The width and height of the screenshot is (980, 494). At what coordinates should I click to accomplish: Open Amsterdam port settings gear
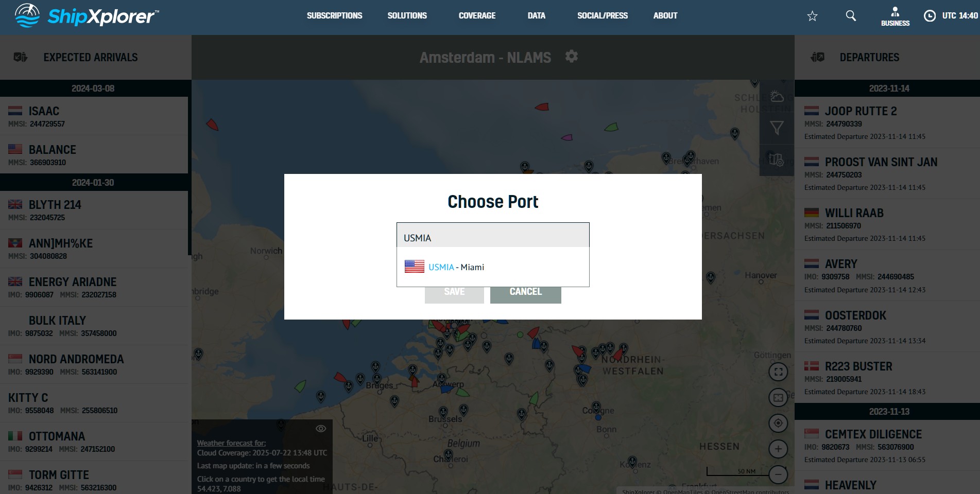click(x=571, y=56)
